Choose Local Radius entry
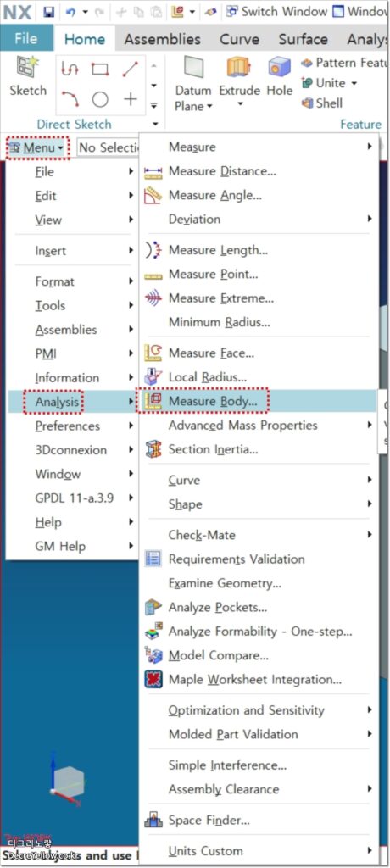 click(259, 377)
